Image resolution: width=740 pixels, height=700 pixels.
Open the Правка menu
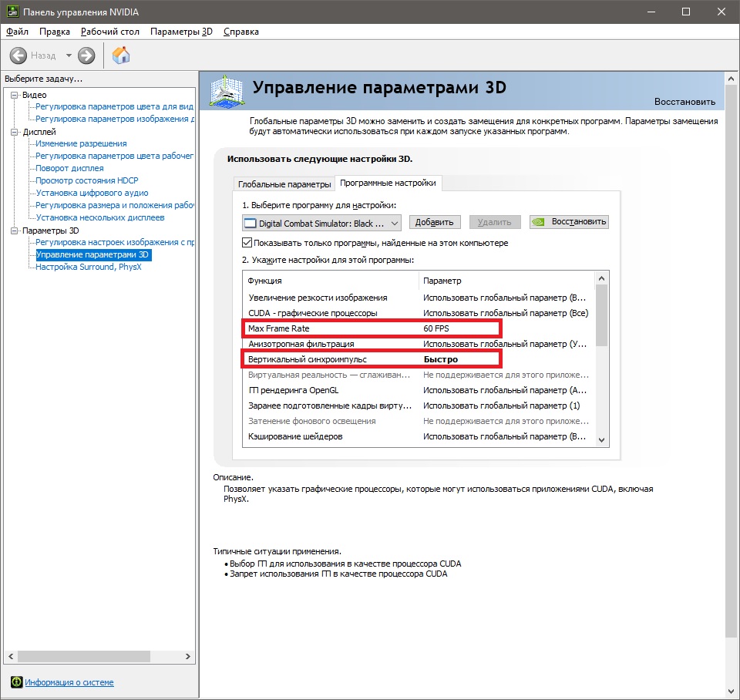coord(55,32)
